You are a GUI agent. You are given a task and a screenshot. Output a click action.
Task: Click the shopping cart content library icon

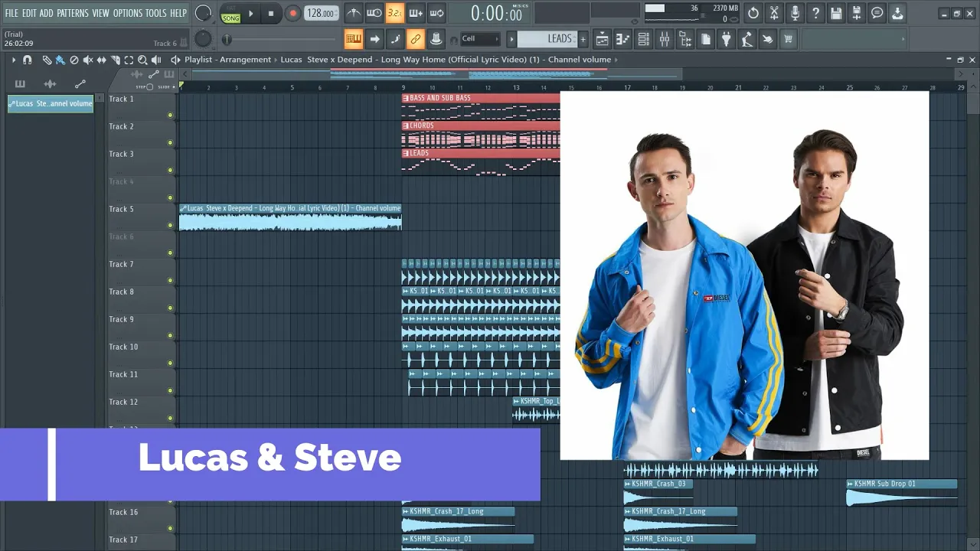pos(788,39)
